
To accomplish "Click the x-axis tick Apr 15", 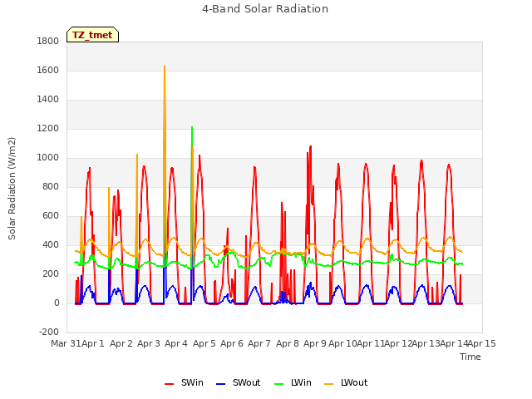I will point(482,343).
